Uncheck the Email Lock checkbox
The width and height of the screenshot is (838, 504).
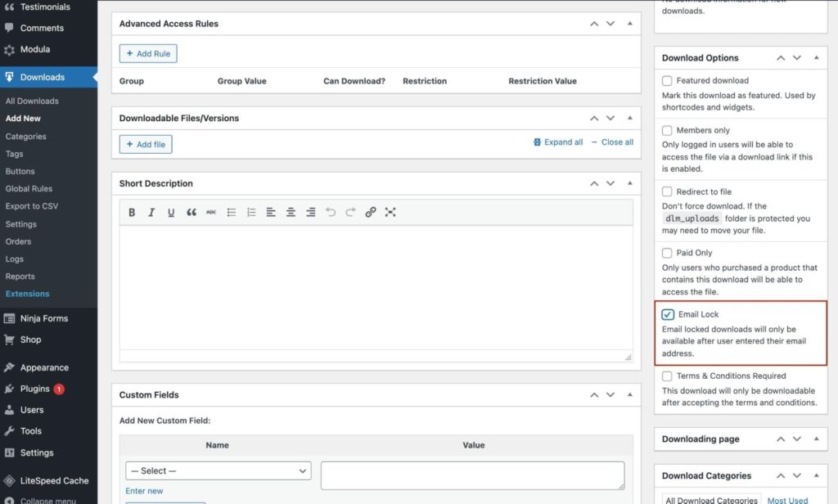click(668, 314)
